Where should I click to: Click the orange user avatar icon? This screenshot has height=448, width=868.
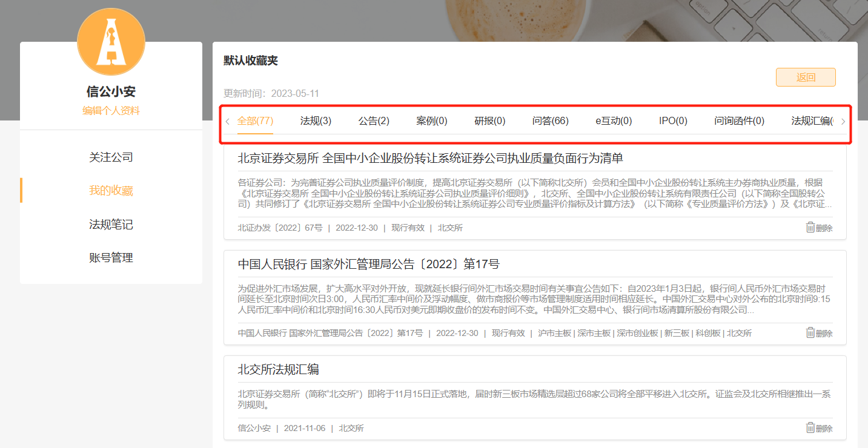point(111,42)
